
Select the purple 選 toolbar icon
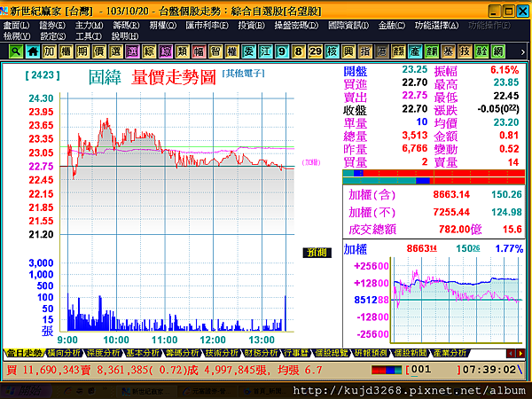pos(132,51)
